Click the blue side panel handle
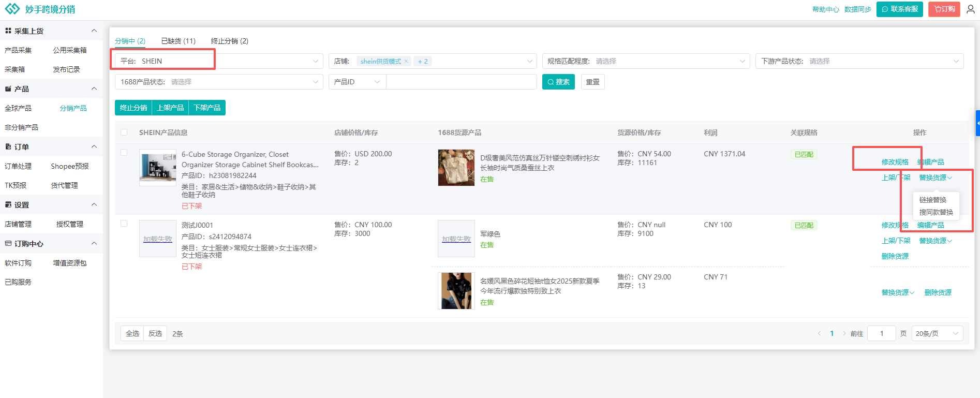This screenshot has width=980, height=398. pyautogui.click(x=977, y=123)
